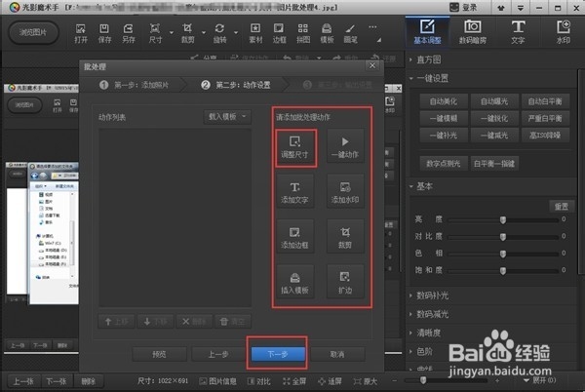This screenshot has width=585, height=392.
Task: Click the 对比度 contrast slider handle
Action: [x=503, y=237]
